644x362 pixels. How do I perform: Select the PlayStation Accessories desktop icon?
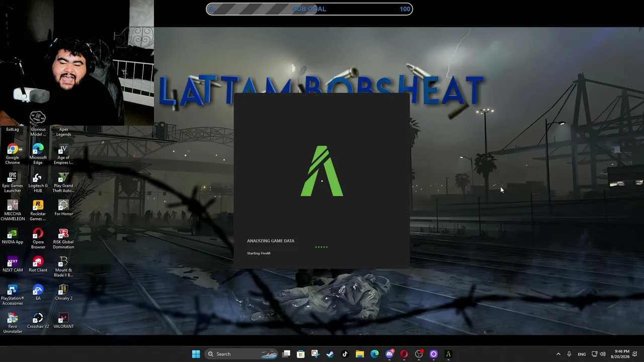pyautogui.click(x=13, y=295)
